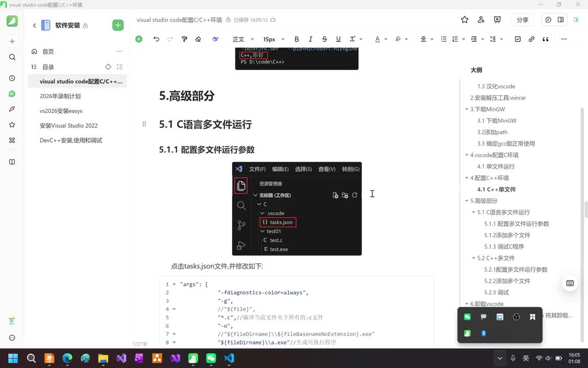Go back with the arrow beside 软件安装
This screenshot has height=368, width=588.
click(x=34, y=25)
